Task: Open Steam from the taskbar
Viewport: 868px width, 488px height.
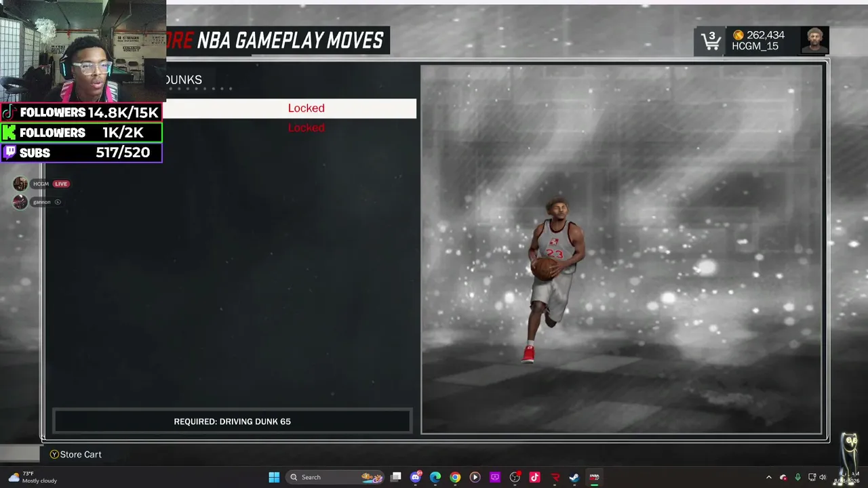Action: (574, 477)
